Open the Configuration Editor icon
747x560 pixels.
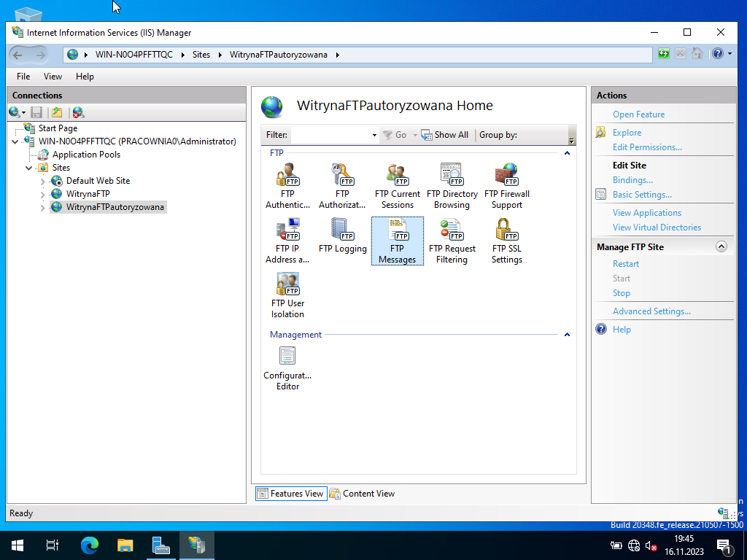pos(287,368)
